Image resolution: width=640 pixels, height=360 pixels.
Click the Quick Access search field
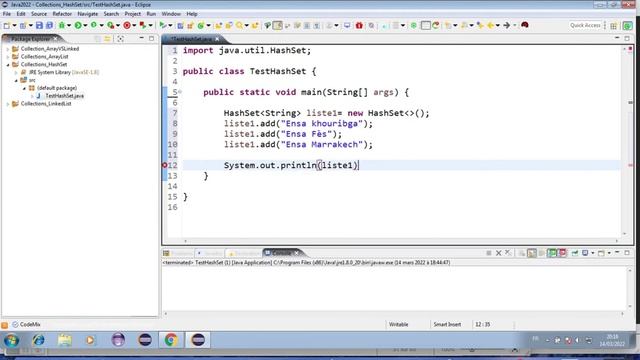pyautogui.click(x=585, y=25)
